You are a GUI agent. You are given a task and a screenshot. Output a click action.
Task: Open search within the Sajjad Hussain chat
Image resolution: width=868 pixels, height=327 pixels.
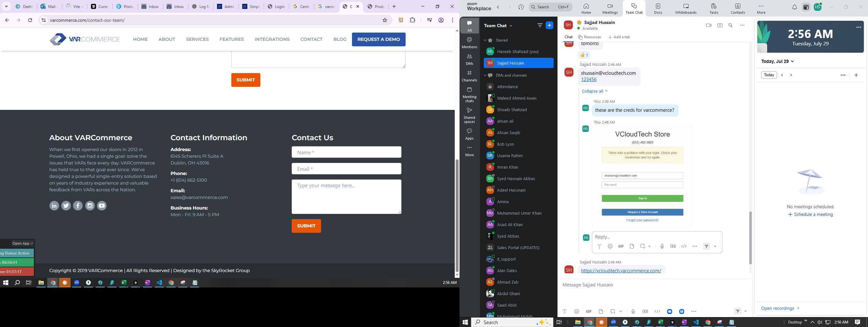coord(730,25)
